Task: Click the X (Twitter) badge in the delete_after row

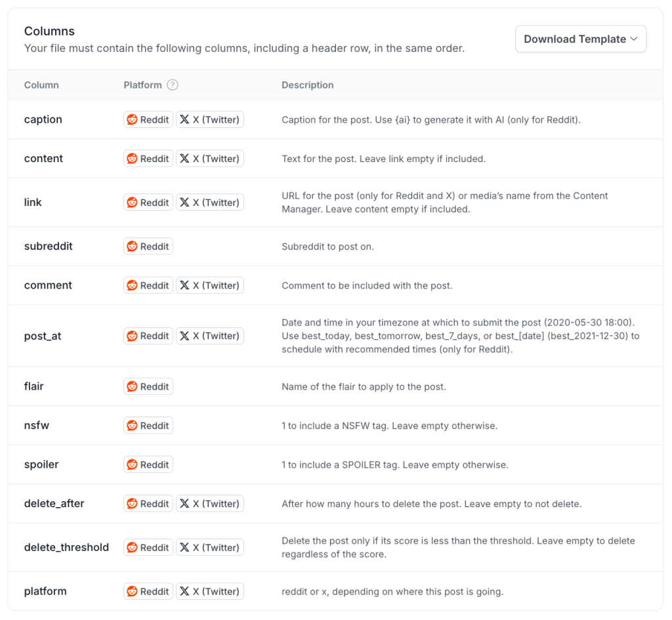Action: pos(210,503)
